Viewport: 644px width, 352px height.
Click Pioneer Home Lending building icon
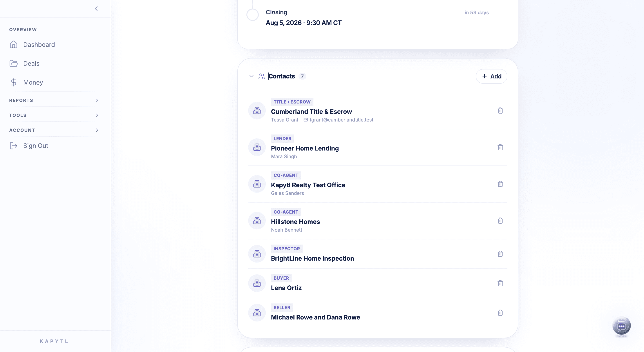pos(257,147)
